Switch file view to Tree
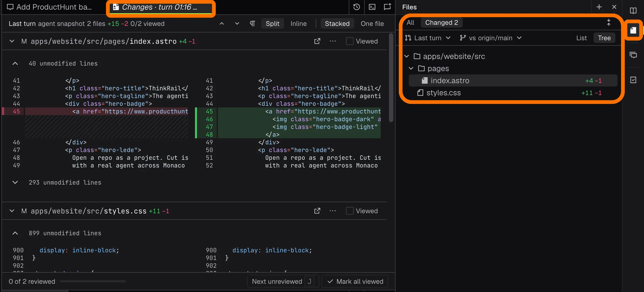 604,38
